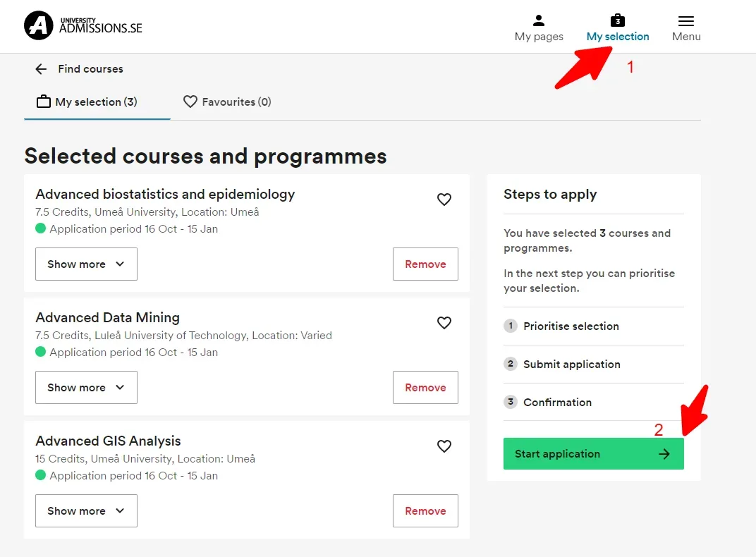
Task: Remove Advanced GIS Analysis course
Action: [425, 511]
